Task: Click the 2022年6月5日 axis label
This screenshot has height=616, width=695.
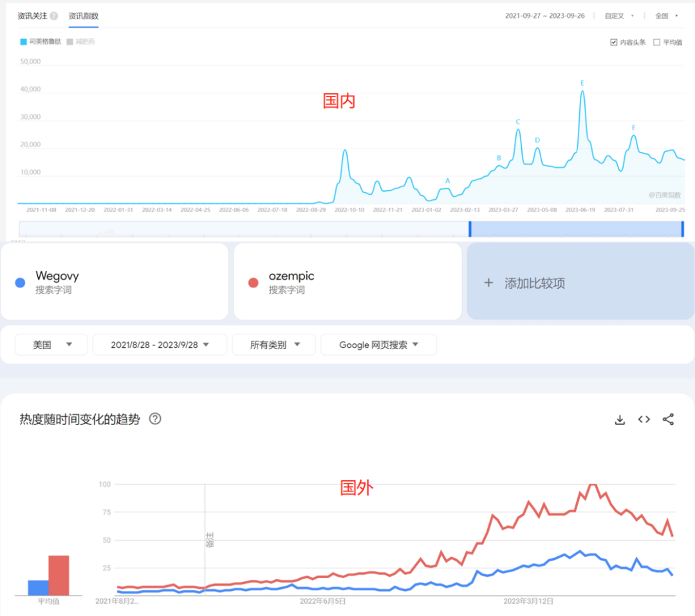Action: click(x=322, y=601)
